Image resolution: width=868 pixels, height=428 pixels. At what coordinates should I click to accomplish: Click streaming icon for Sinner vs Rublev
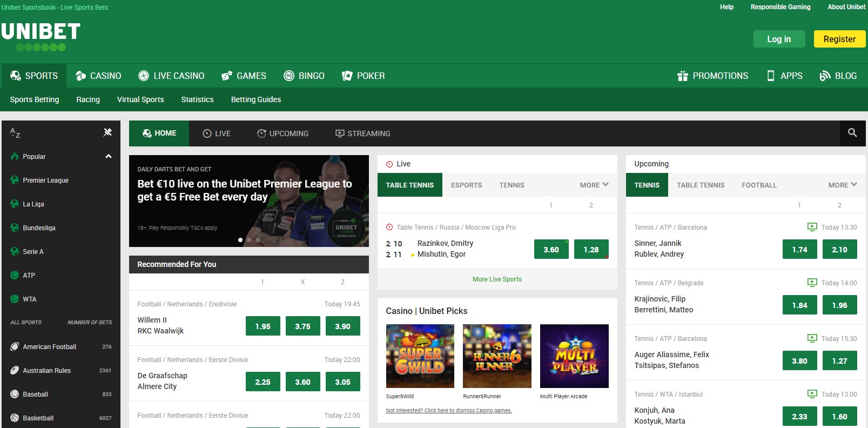(x=812, y=227)
